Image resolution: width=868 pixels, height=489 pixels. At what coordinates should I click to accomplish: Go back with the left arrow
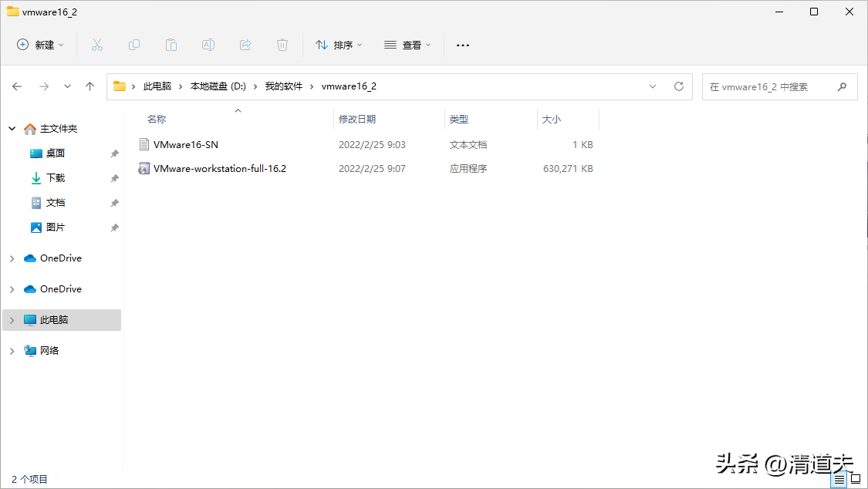click(x=17, y=86)
